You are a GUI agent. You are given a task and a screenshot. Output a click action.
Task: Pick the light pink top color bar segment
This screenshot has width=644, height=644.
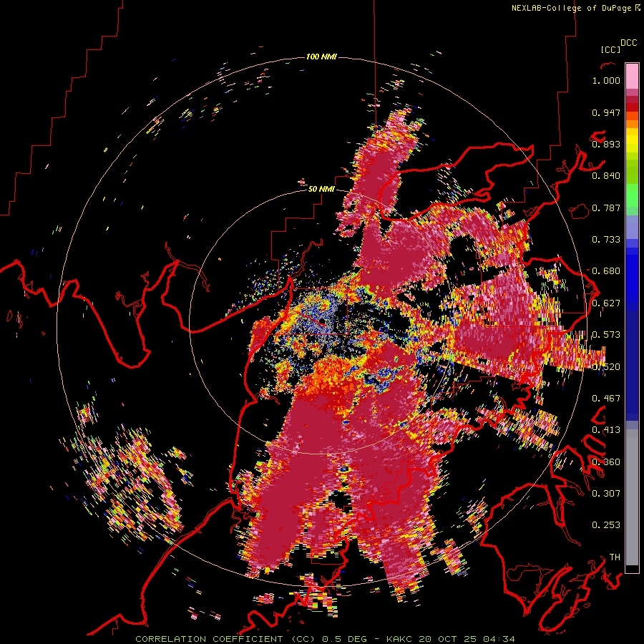click(x=632, y=77)
